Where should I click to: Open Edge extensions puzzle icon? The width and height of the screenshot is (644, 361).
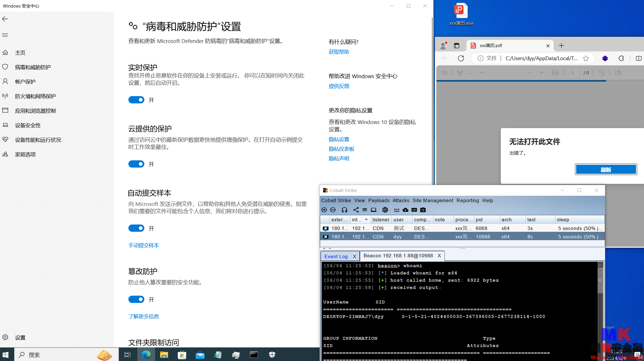coord(621,58)
